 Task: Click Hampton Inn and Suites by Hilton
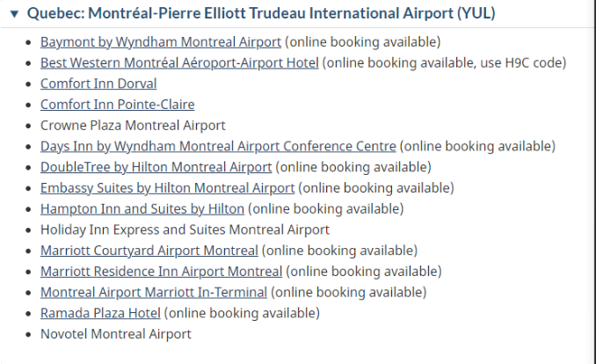tap(142, 209)
